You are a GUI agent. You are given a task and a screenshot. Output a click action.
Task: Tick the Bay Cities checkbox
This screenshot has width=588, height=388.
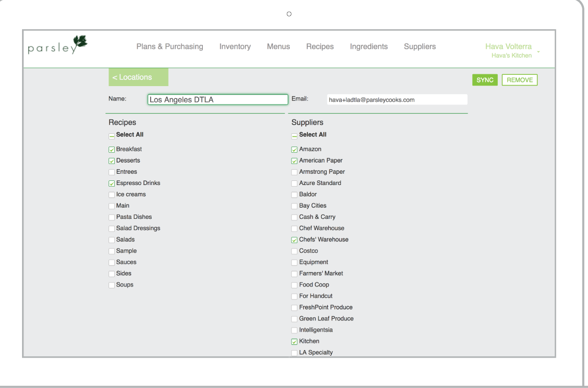click(x=295, y=206)
